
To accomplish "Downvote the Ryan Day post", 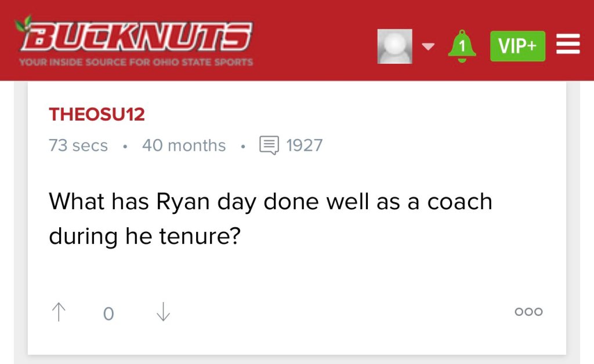I will pos(164,312).
